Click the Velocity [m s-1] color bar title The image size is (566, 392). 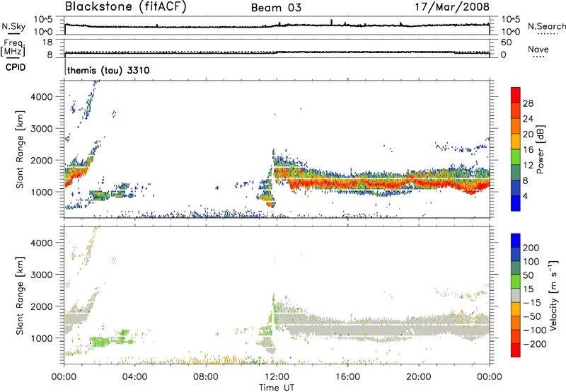[x=553, y=295]
